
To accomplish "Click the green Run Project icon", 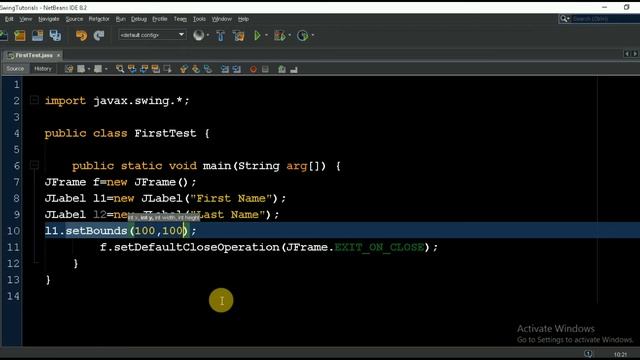I will (257, 36).
